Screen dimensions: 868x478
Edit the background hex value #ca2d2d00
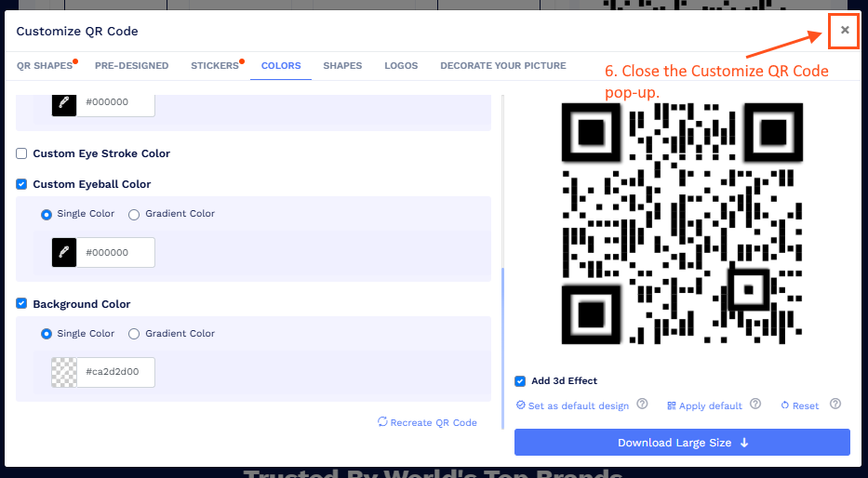pos(115,372)
